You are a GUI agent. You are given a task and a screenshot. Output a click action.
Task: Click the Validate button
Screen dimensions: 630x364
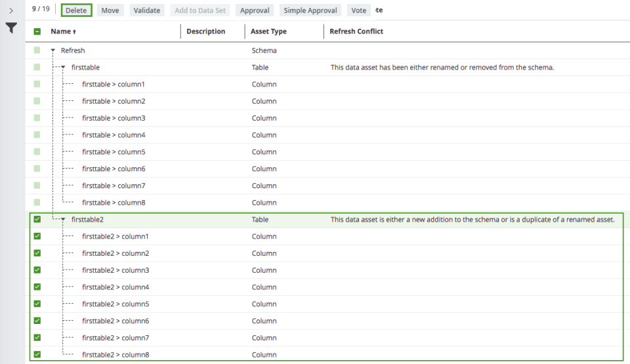(146, 10)
